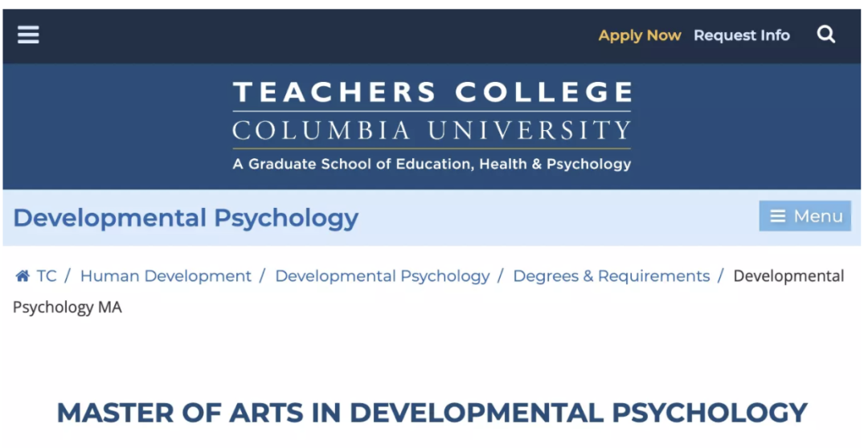Open the Developmental Psychology section title

186,218
